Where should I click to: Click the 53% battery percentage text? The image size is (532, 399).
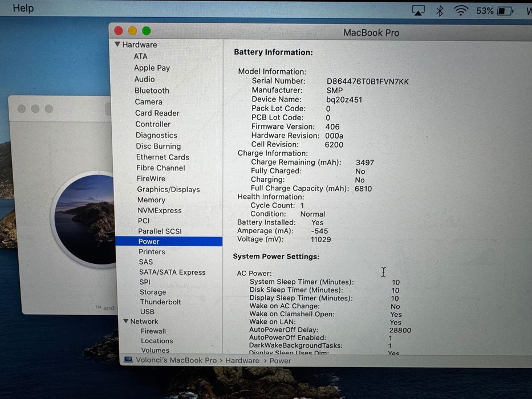click(x=485, y=11)
